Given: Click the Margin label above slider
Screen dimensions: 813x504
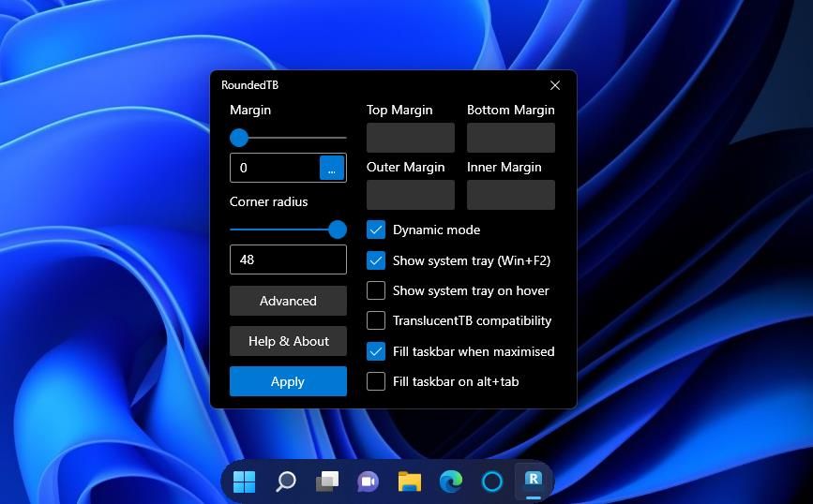Looking at the screenshot, I should [x=250, y=110].
